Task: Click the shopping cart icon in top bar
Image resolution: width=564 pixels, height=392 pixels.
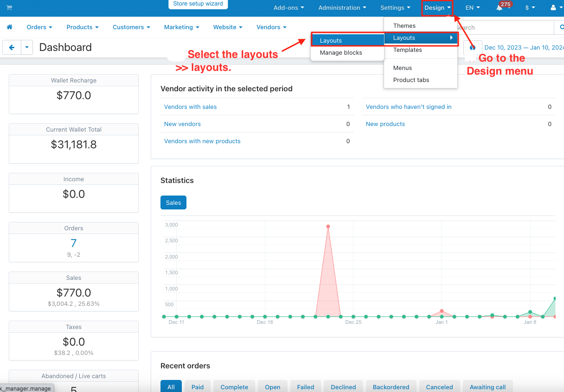Action: pyautogui.click(x=9, y=8)
